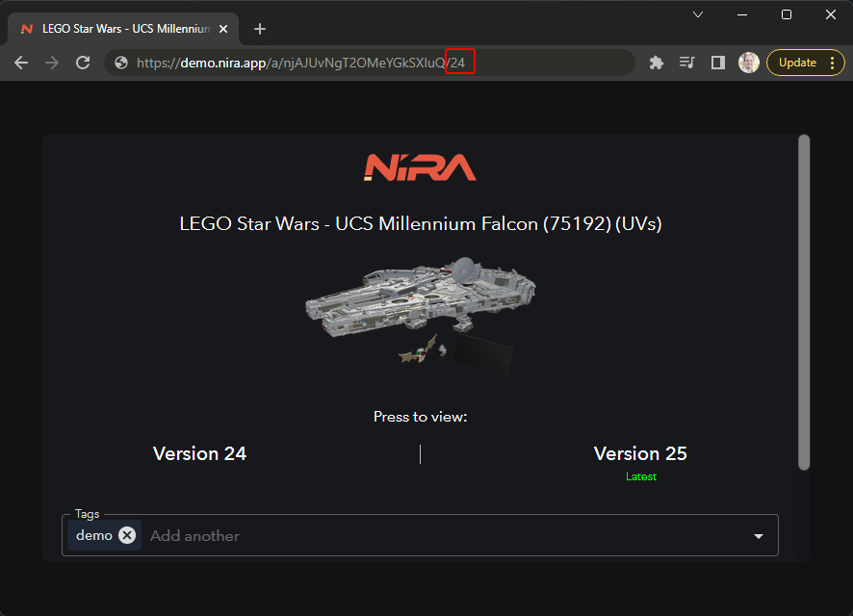This screenshot has height=616, width=853.
Task: Click the LEGO Star Wars asset title
Action: (421, 224)
